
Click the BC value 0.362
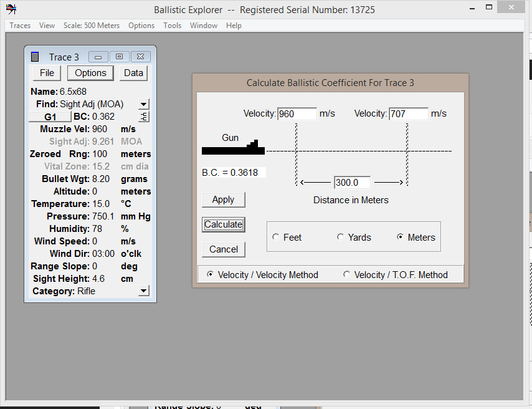tap(103, 117)
